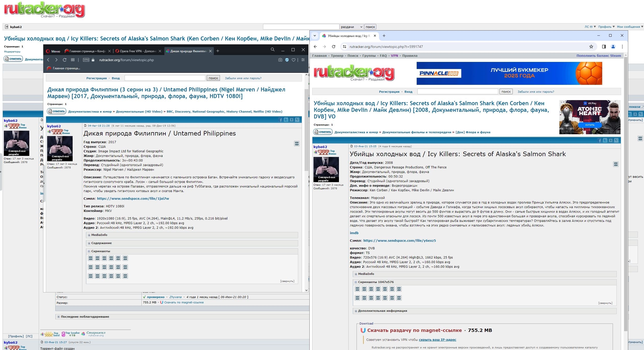Click Chrome profile avatar icon

click(x=613, y=47)
